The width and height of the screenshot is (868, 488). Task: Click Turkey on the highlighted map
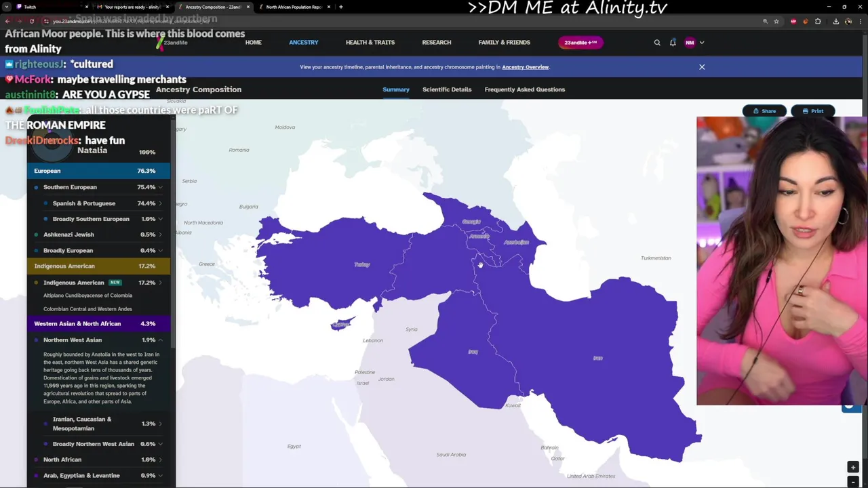(362, 264)
